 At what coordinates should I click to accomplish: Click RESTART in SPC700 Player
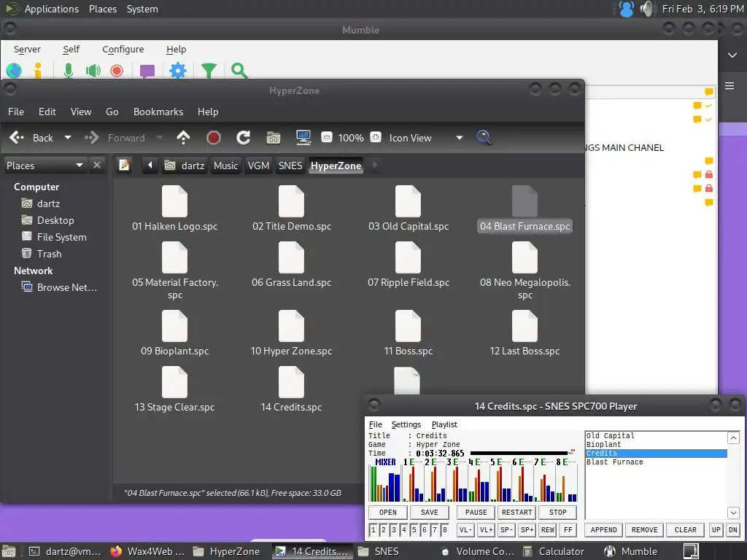(x=517, y=513)
